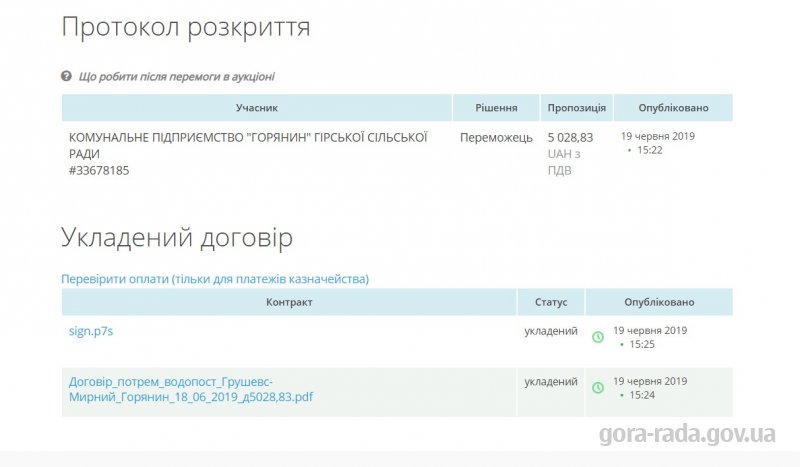Click the 'Пропозиція' column header
This screenshot has width=800, height=467.
pyautogui.click(x=577, y=108)
